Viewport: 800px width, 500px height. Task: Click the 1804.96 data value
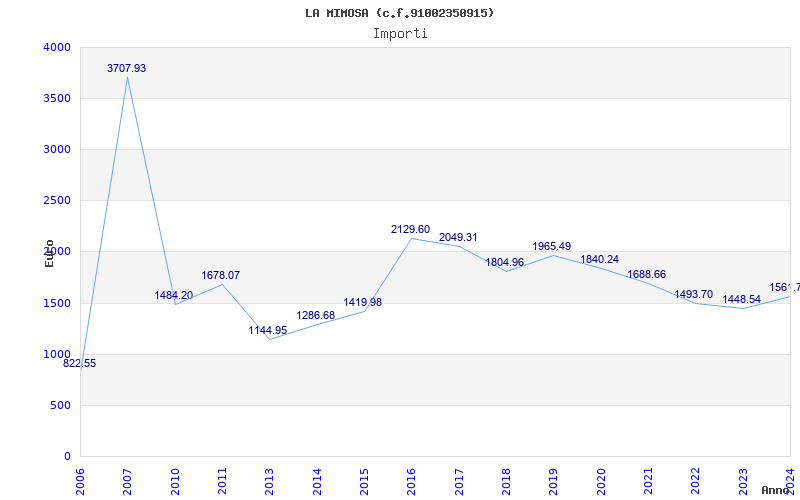[x=505, y=262]
